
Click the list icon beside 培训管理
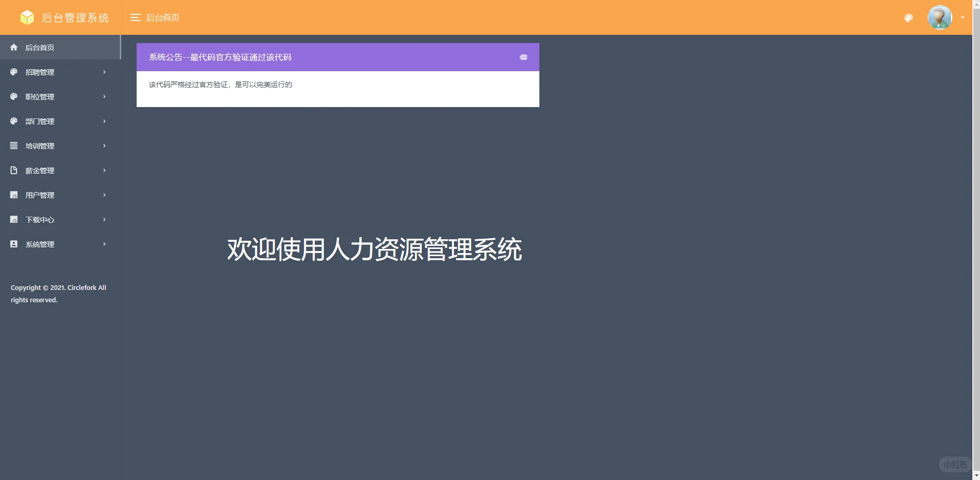[13, 145]
